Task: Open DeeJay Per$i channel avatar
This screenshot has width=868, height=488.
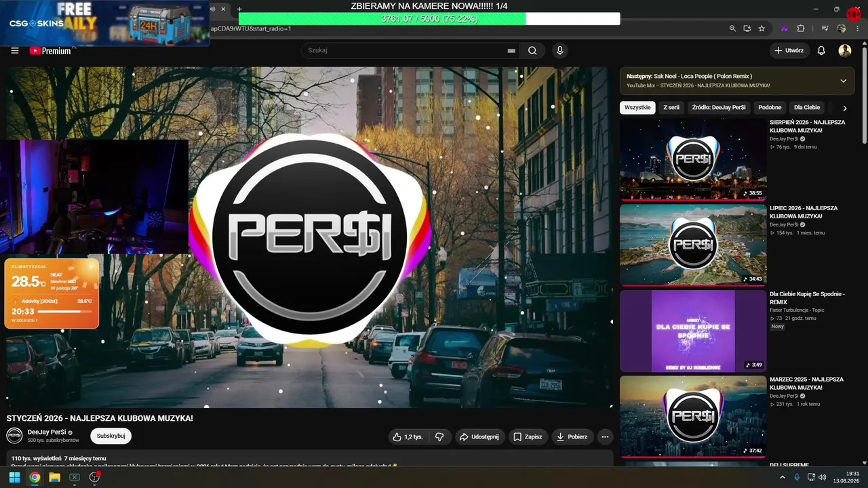Action: coord(14,436)
